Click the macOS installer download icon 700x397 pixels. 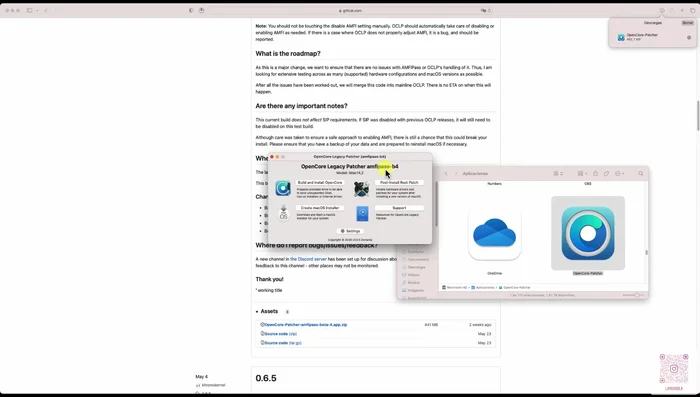[283, 213]
